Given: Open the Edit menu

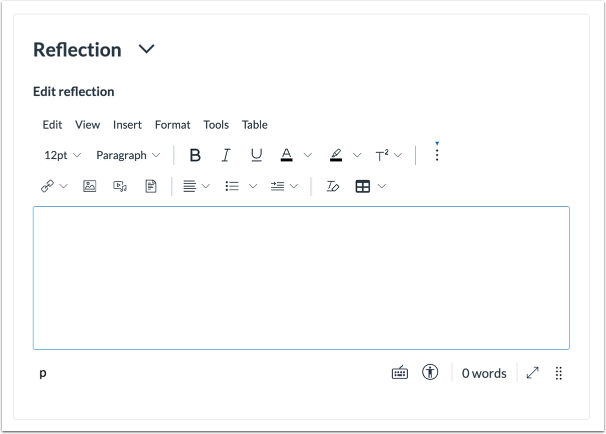Looking at the screenshot, I should click(52, 125).
